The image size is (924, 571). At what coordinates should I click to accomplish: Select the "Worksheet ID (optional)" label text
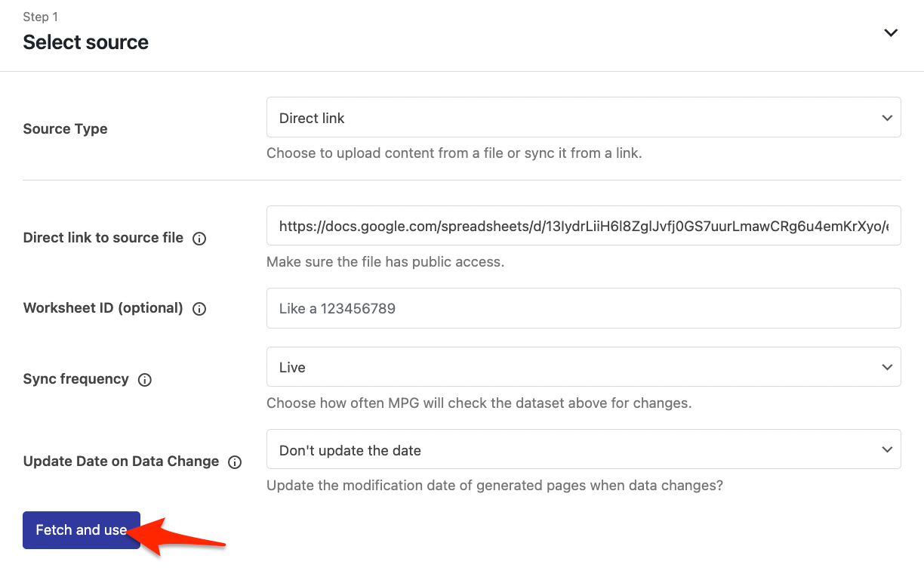point(103,308)
